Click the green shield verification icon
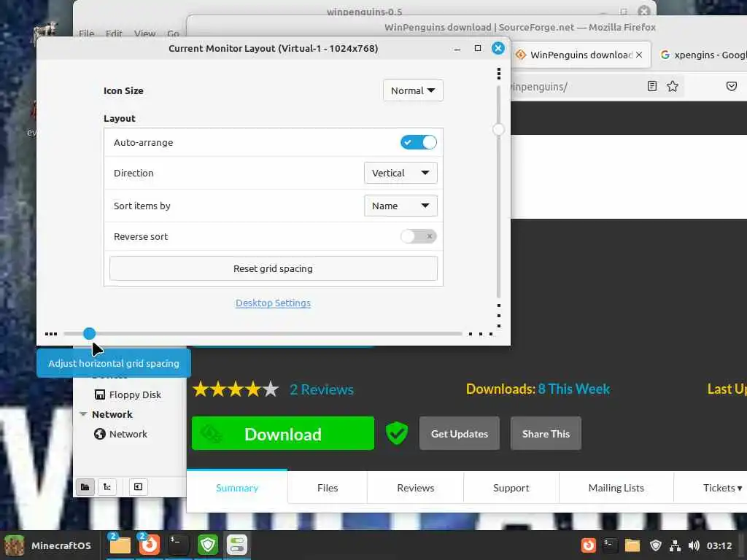The image size is (747, 560). tap(396, 433)
